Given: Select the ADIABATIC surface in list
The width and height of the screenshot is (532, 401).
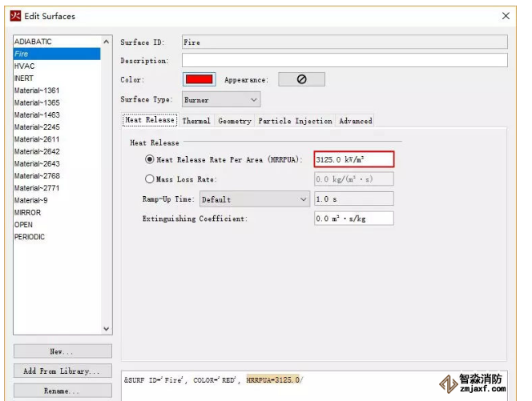Looking at the screenshot, I should [x=34, y=42].
